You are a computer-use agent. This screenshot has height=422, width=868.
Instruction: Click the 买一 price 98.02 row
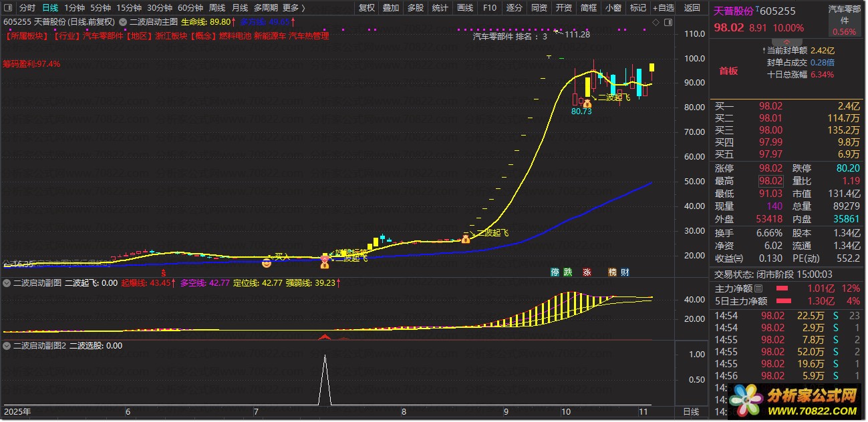coord(788,106)
